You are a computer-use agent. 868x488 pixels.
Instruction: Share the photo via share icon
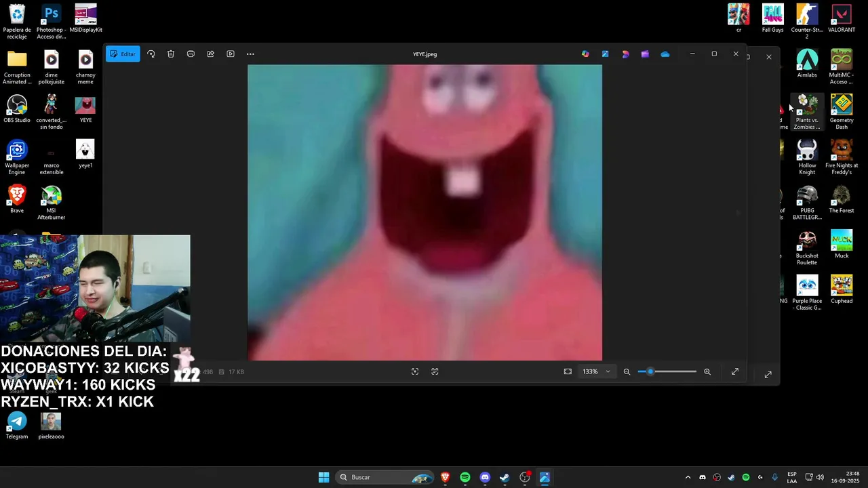[x=210, y=54]
